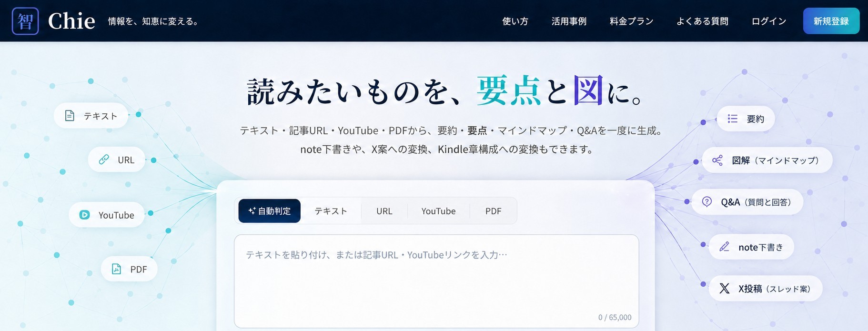Select the 自動判定 tab
Viewport: 868px width, 331px height.
270,211
